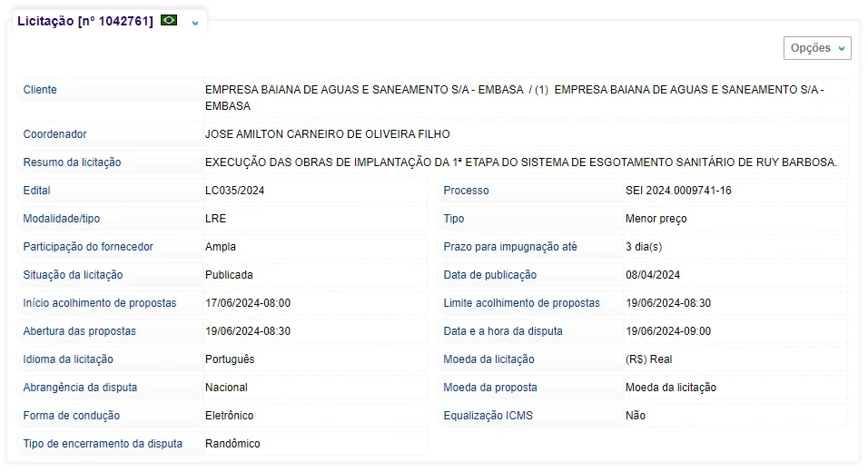Click the Cliente label
Viewport: 868px width, 472px height.
coord(40,90)
